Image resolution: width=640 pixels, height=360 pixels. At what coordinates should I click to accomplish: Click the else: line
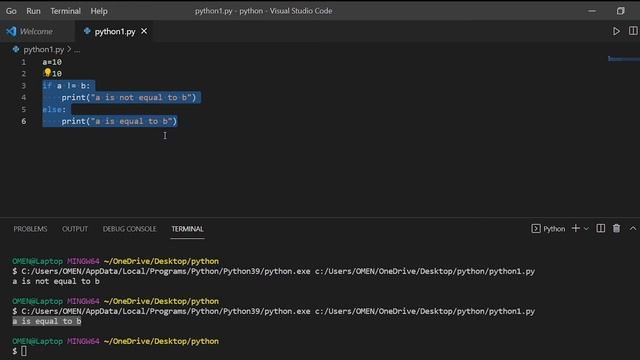click(54, 109)
